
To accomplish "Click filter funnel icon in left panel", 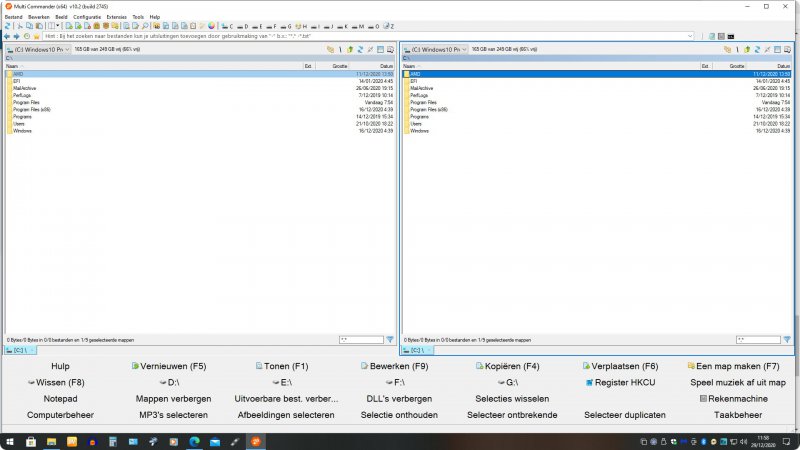I will pyautogui.click(x=390, y=340).
